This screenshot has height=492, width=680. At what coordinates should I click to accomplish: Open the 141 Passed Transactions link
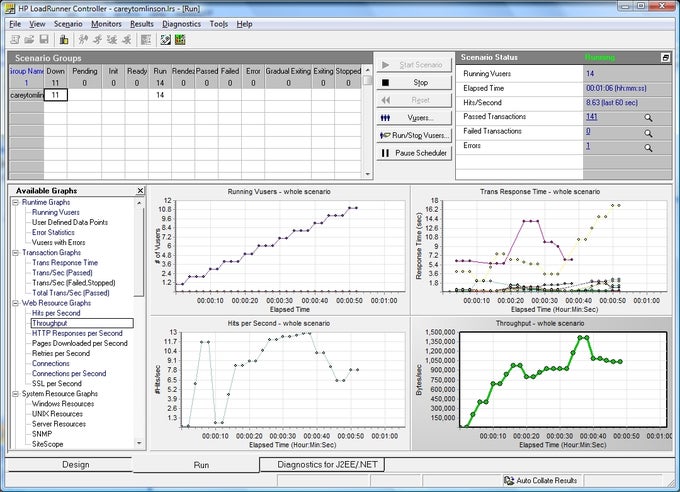click(x=592, y=117)
